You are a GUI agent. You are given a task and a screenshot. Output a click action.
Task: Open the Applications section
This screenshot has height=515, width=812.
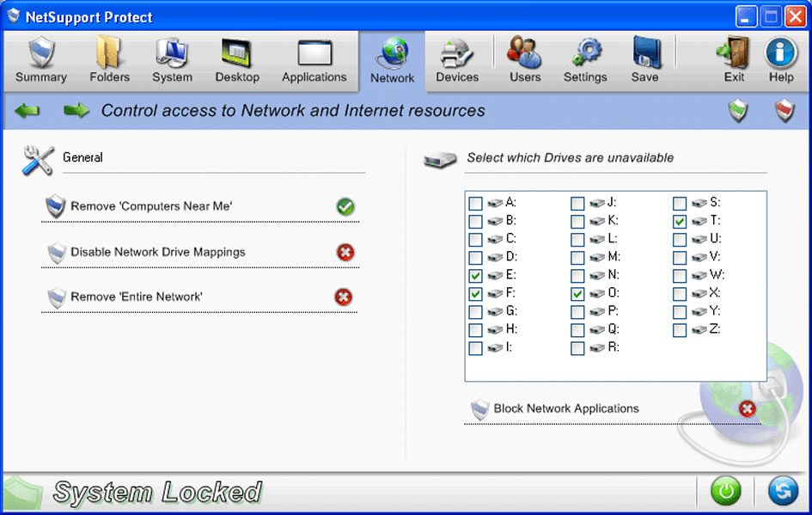click(314, 61)
